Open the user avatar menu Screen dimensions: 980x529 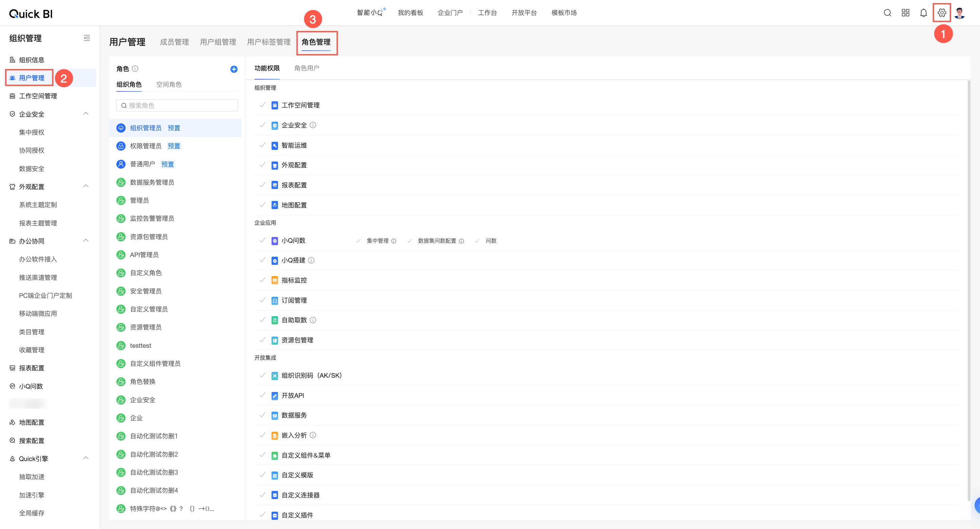[x=960, y=13]
